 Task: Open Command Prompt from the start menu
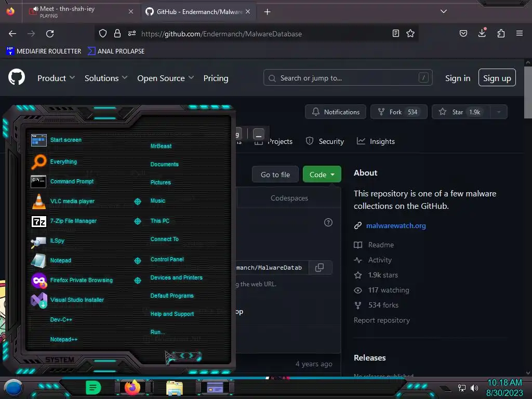pyautogui.click(x=62, y=181)
